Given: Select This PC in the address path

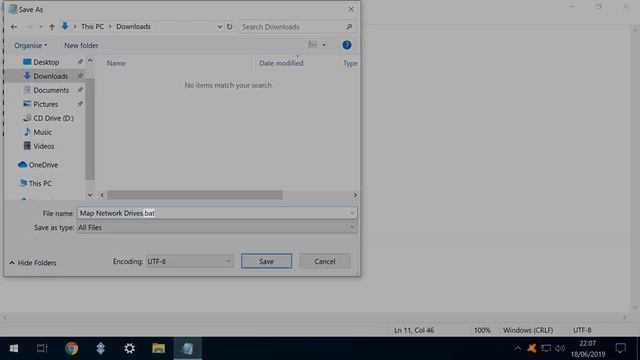Looking at the screenshot, I should point(92,27).
